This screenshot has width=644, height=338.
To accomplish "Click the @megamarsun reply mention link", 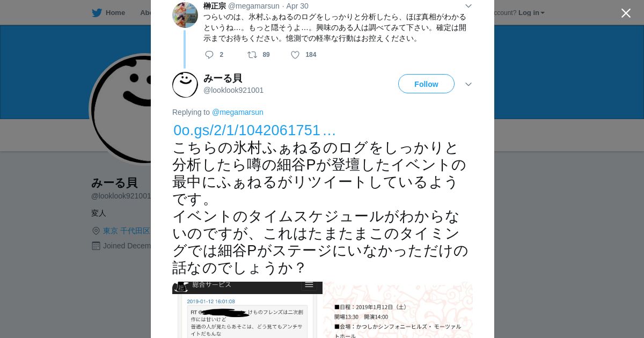I will coord(237,112).
